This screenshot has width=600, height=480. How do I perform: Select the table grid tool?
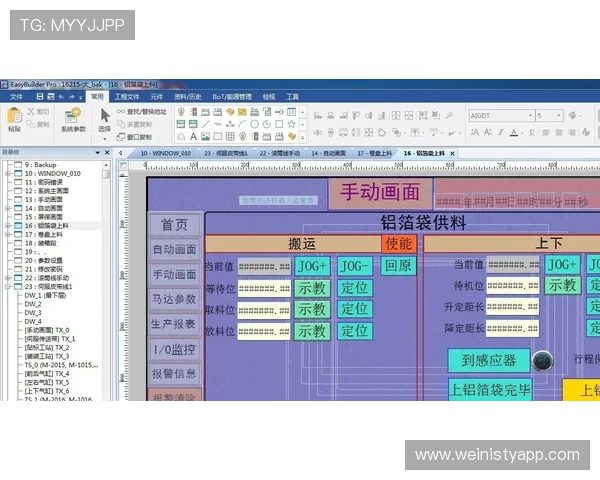point(230,136)
